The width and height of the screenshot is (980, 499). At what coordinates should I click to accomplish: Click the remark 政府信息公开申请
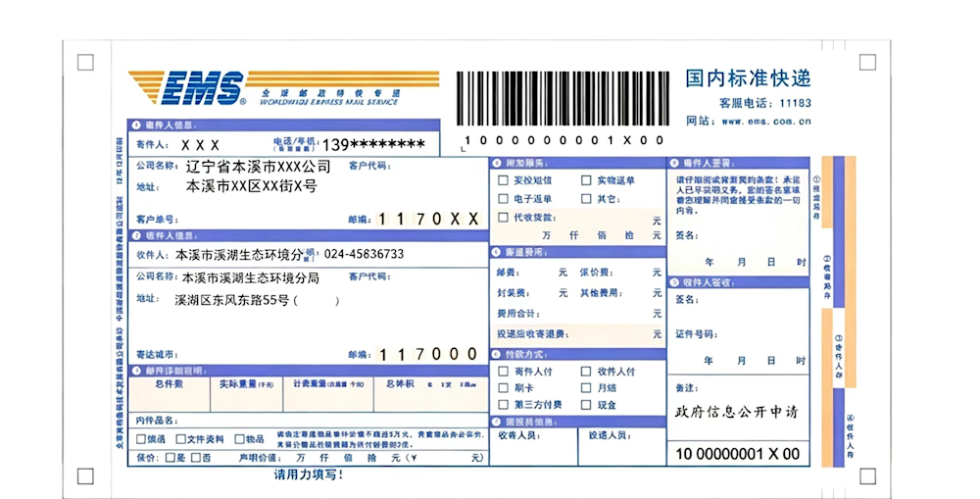(x=736, y=413)
